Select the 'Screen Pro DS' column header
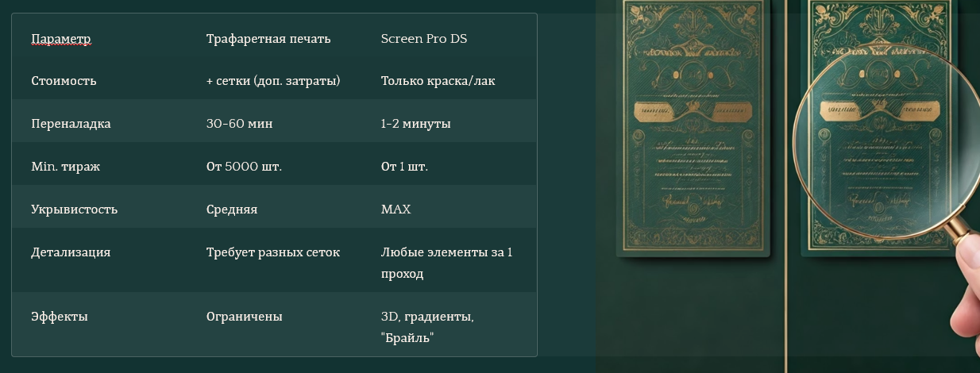Viewport: 980px width, 373px height. [424, 39]
